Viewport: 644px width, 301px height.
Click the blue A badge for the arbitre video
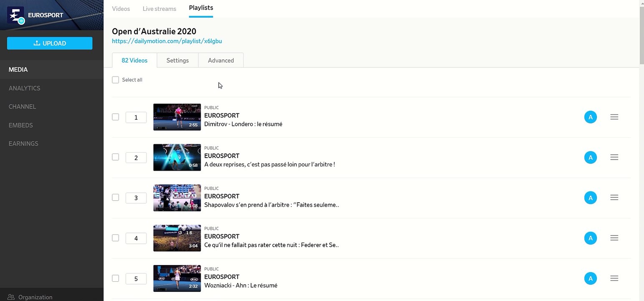pyautogui.click(x=590, y=158)
